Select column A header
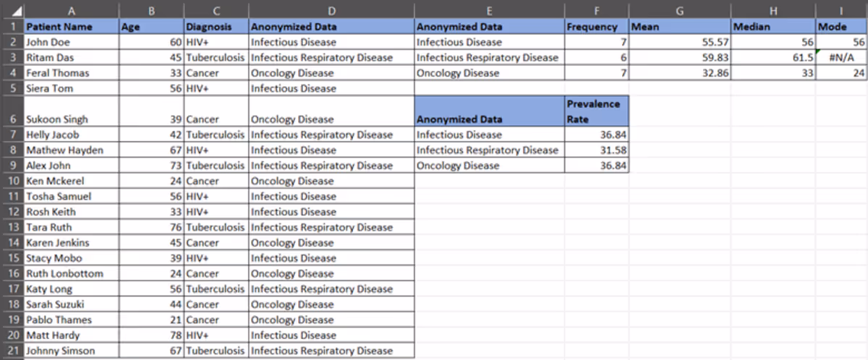 click(x=72, y=9)
